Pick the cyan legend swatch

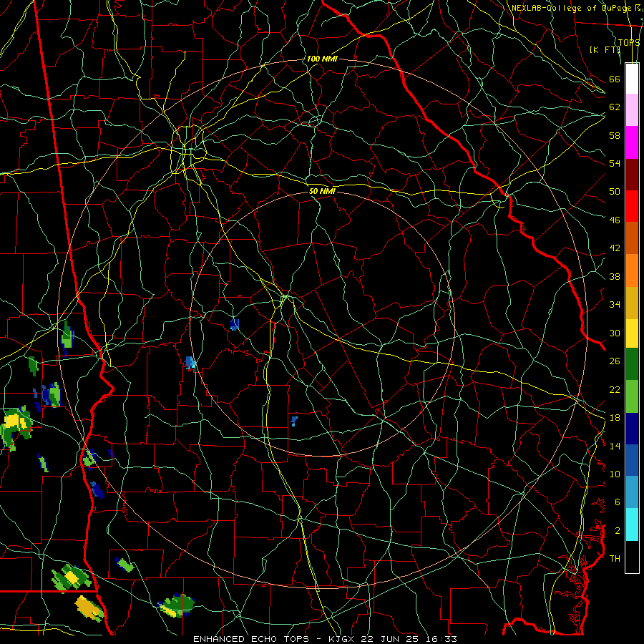pos(632,524)
